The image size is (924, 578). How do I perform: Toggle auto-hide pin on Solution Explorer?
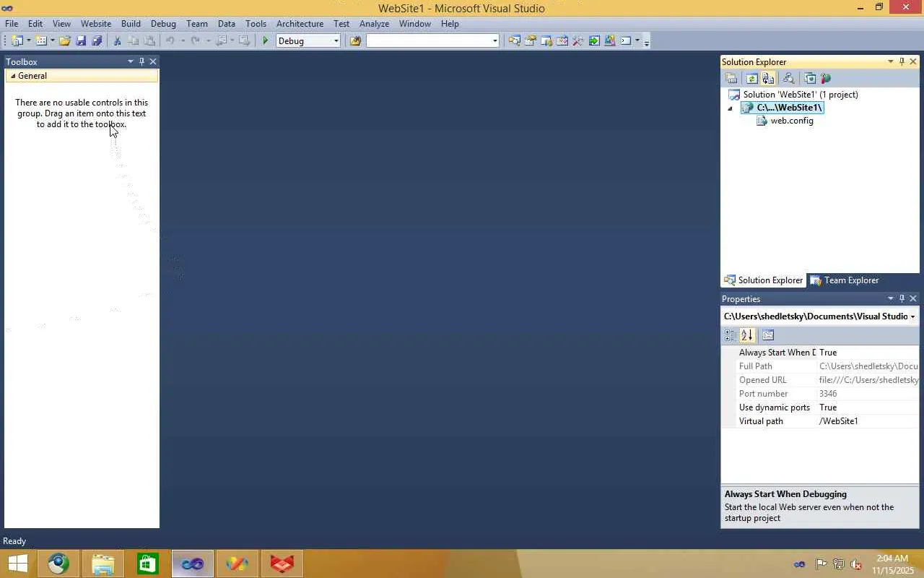(902, 61)
